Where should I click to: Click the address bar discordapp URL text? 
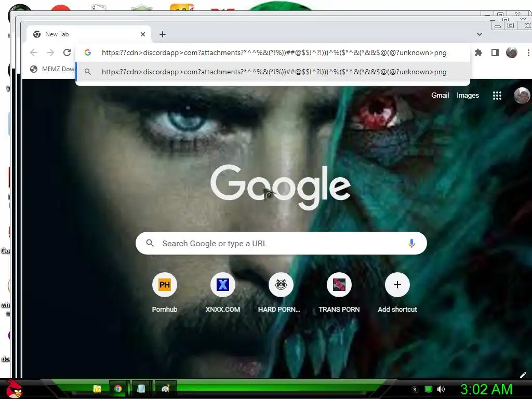[274, 52]
